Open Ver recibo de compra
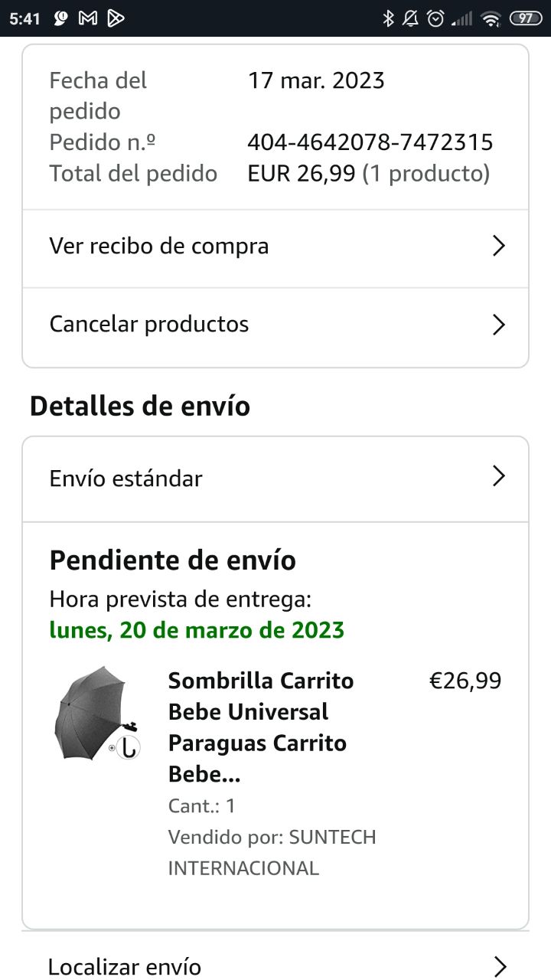 click(159, 247)
